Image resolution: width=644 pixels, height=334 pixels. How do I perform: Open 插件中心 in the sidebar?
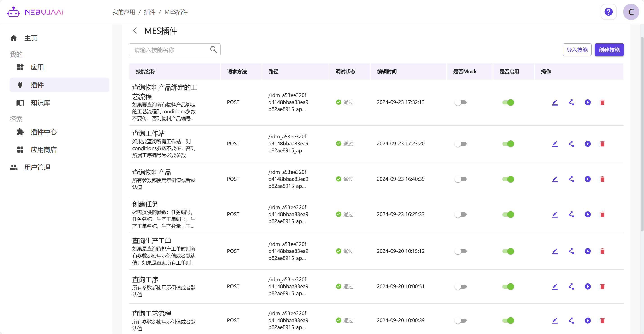click(x=43, y=132)
